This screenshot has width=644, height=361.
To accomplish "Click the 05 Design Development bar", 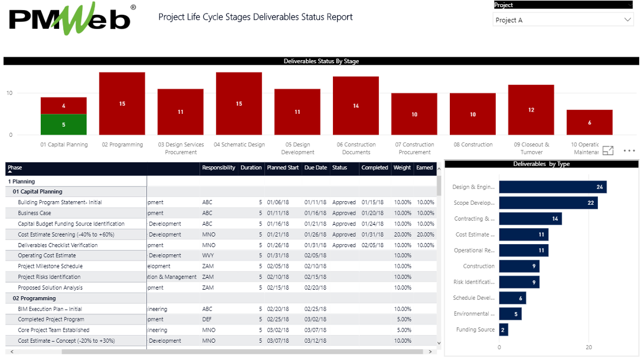I will tap(298, 112).
